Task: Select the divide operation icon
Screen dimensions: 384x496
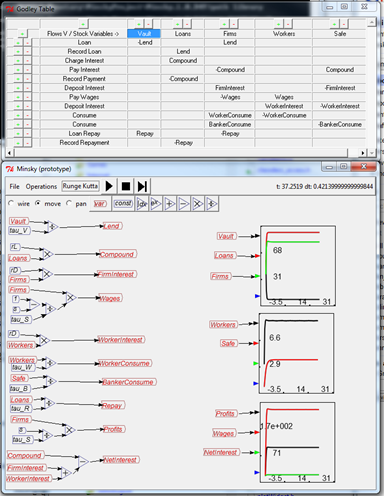Action: (212, 204)
